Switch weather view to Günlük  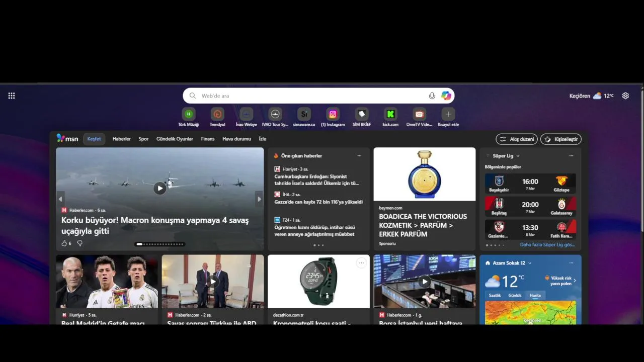click(515, 296)
